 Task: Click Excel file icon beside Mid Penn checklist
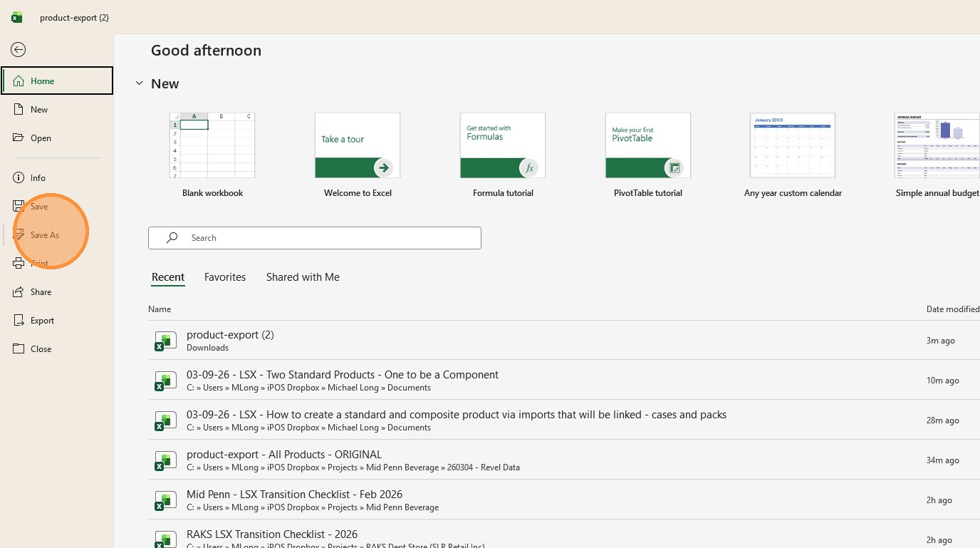[x=165, y=500]
